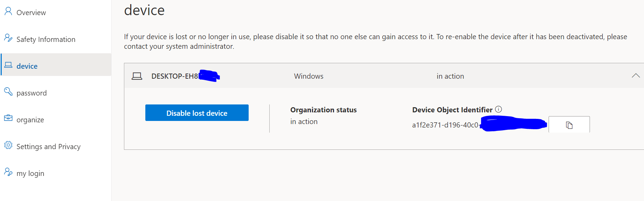Screen dimensions: 644x201
Task: Click the organize briefcase icon
Action: click(8, 118)
